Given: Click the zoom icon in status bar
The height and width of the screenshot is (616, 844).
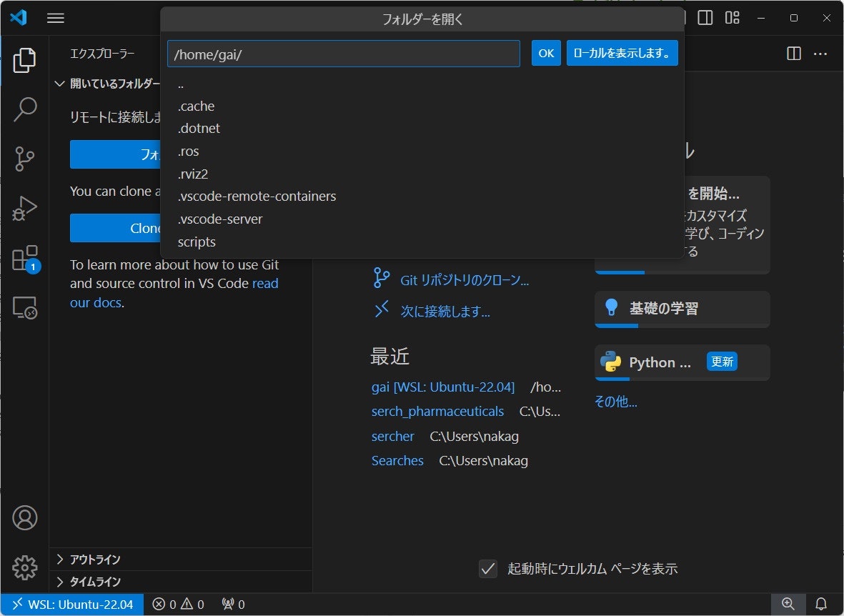Looking at the screenshot, I should point(788,604).
